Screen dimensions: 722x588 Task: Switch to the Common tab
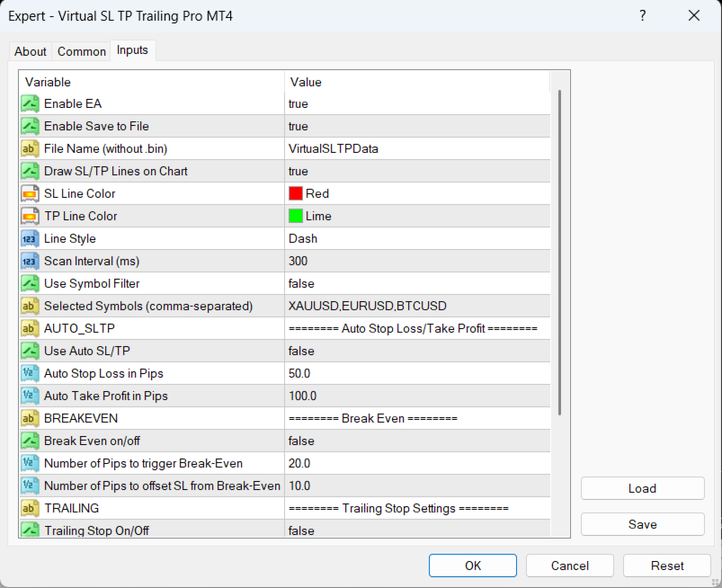click(x=82, y=51)
